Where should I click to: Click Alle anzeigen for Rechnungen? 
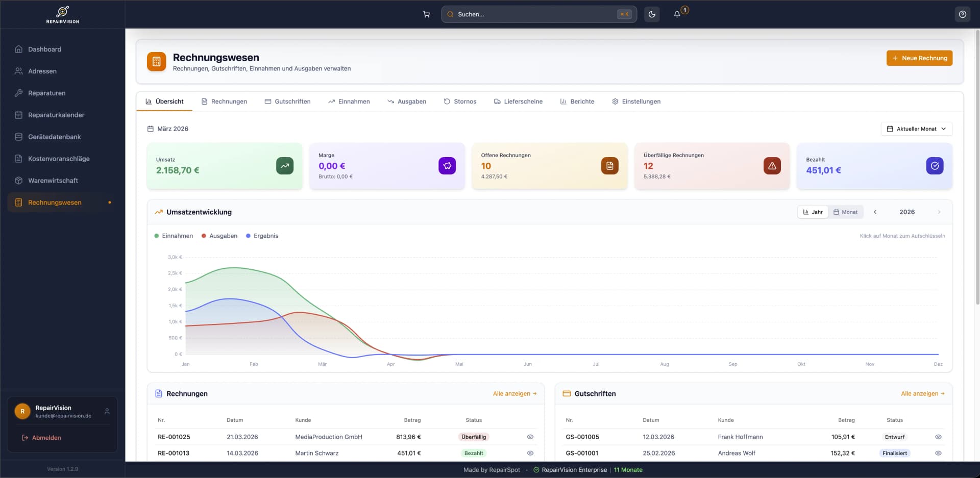(x=514, y=394)
